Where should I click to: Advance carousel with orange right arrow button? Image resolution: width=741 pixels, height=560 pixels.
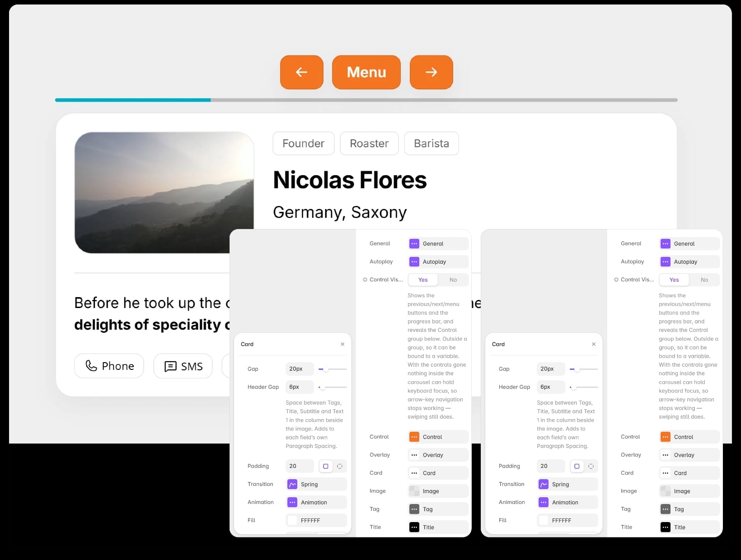coord(431,72)
